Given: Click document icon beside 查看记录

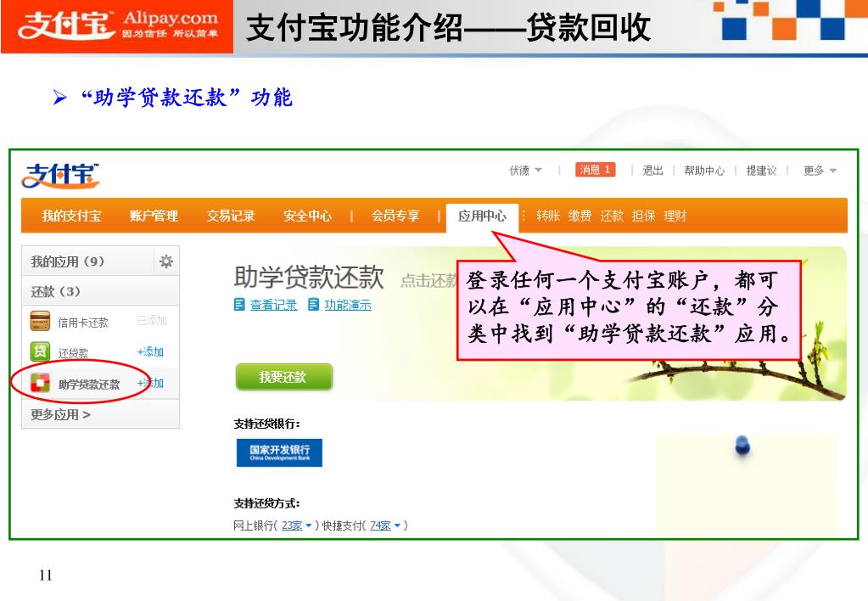Looking at the screenshot, I should (239, 304).
